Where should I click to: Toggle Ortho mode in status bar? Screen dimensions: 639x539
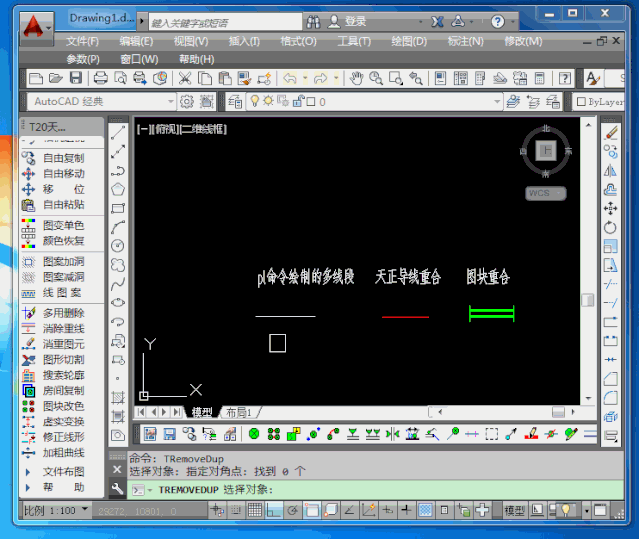pos(274,510)
